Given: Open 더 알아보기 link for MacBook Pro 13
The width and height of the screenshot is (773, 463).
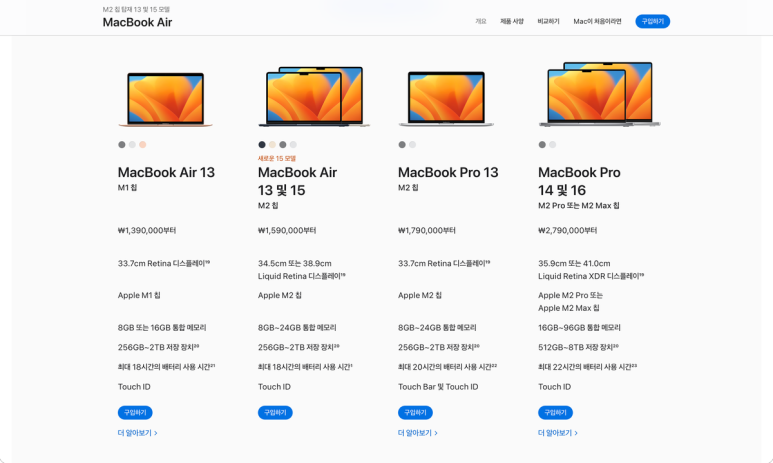Looking at the screenshot, I should (418, 433).
